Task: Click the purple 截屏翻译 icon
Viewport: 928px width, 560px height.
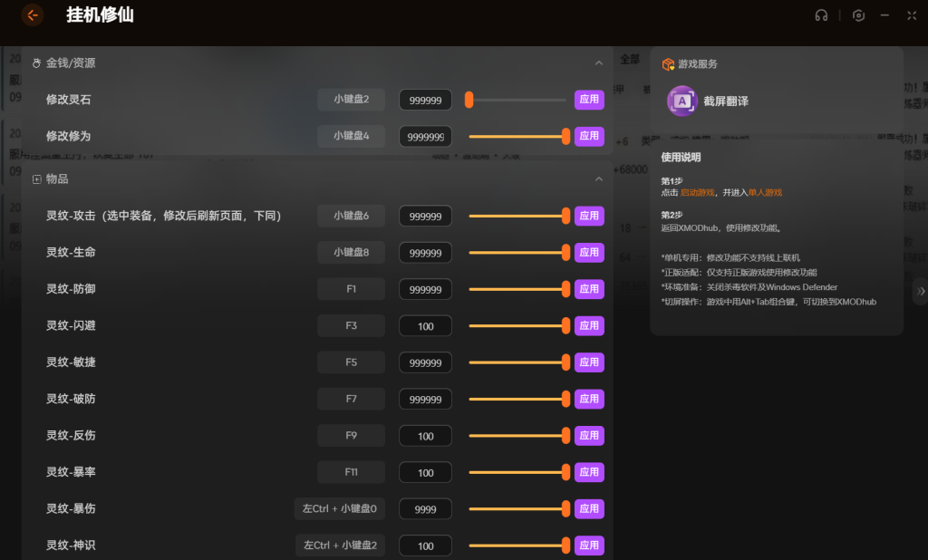Action: tap(681, 101)
